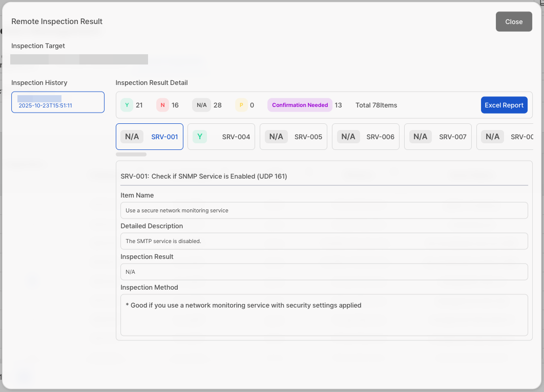Image resolution: width=544 pixels, height=392 pixels.
Task: Select the 2025-10-23T15:51:11 inspection history entry
Action: tap(58, 102)
